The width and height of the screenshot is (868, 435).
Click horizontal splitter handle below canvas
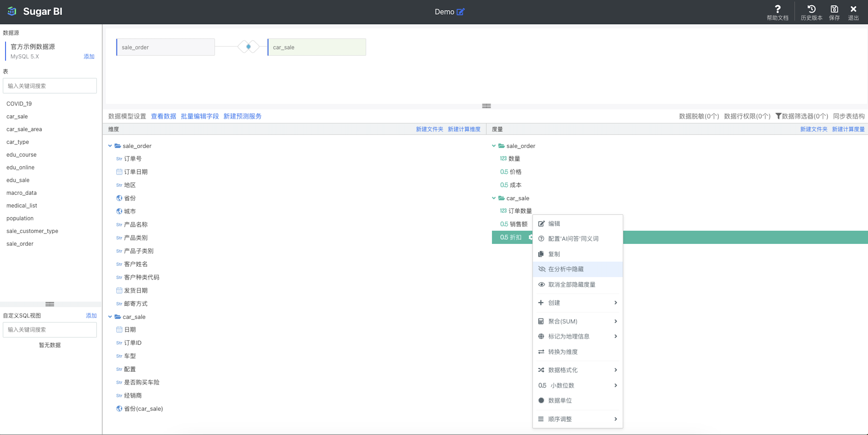[486, 106]
